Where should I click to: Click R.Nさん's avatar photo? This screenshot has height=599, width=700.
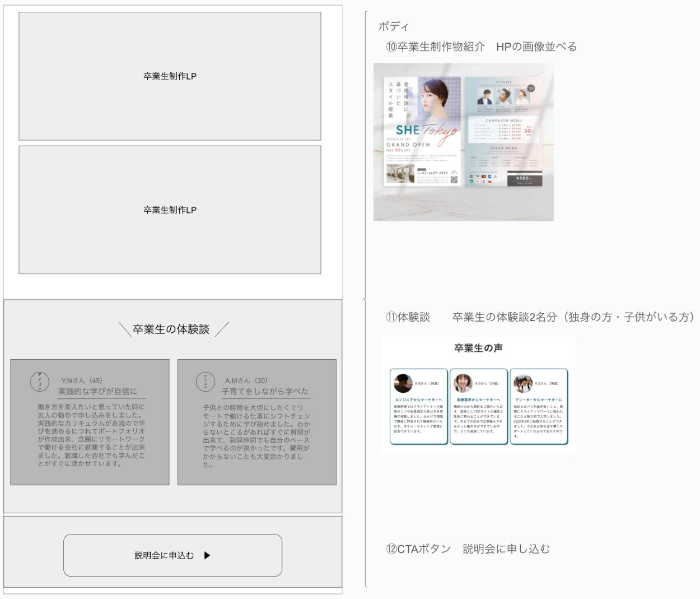pos(403,383)
